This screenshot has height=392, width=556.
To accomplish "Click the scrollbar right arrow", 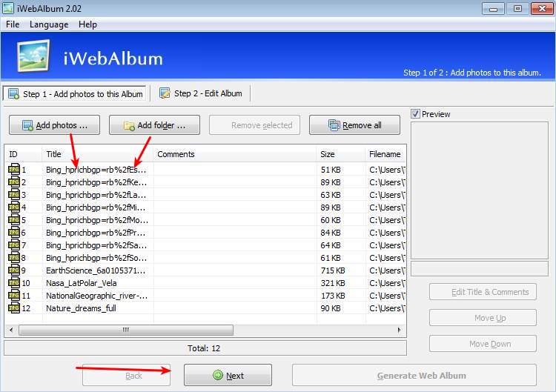I will 400,330.
